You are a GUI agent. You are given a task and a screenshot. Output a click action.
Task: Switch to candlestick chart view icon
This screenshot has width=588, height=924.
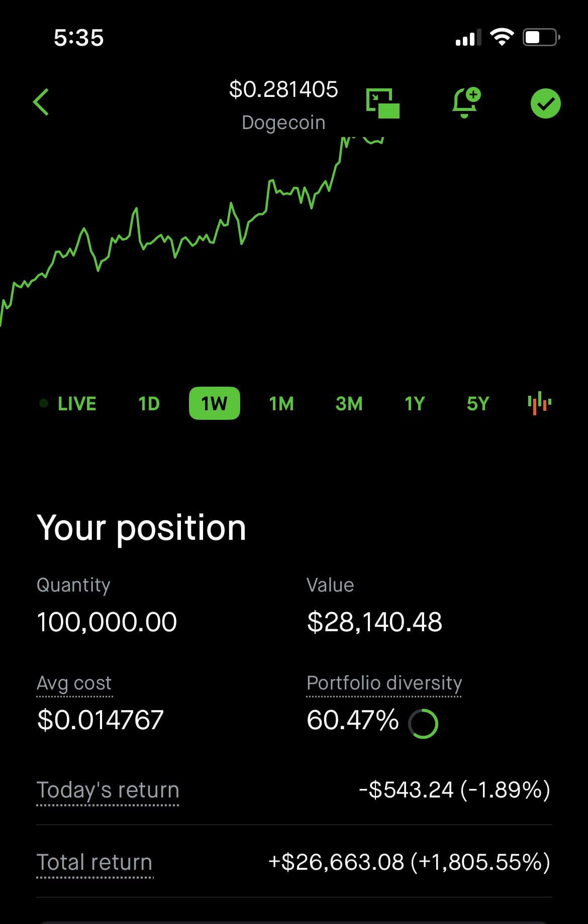tap(540, 403)
